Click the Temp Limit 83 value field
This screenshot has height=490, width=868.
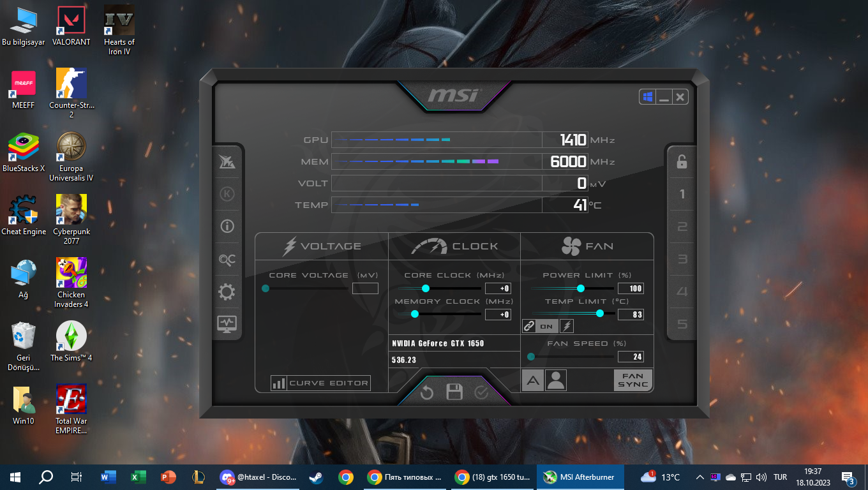click(x=631, y=314)
